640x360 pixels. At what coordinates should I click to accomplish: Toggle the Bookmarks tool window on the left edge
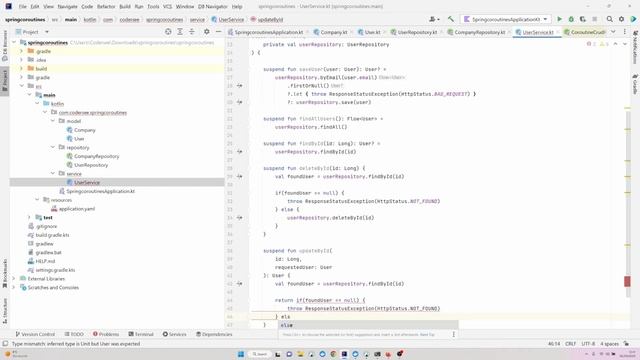click(5, 273)
